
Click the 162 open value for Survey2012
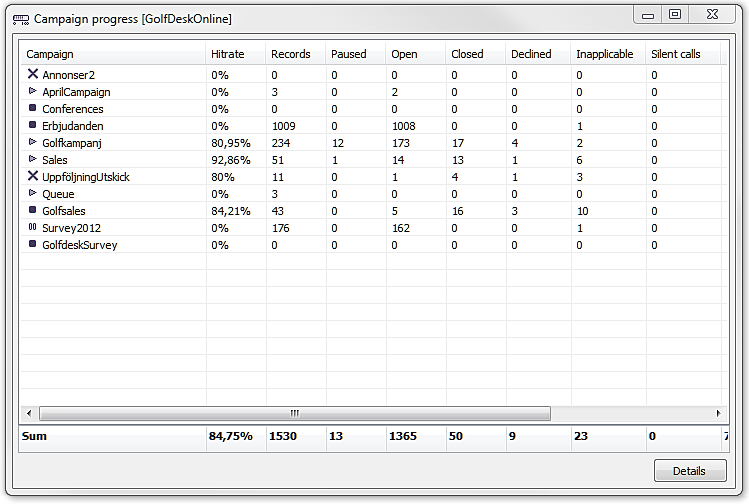pos(401,228)
